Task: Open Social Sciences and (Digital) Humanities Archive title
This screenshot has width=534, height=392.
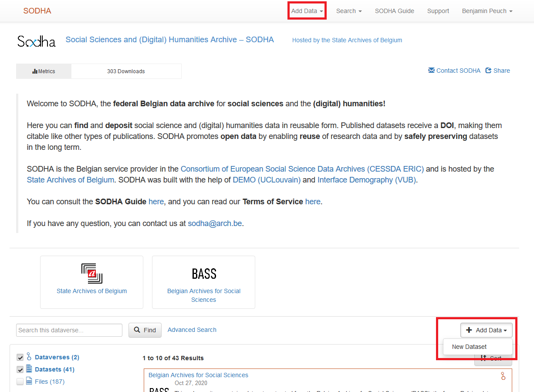Action: point(170,40)
